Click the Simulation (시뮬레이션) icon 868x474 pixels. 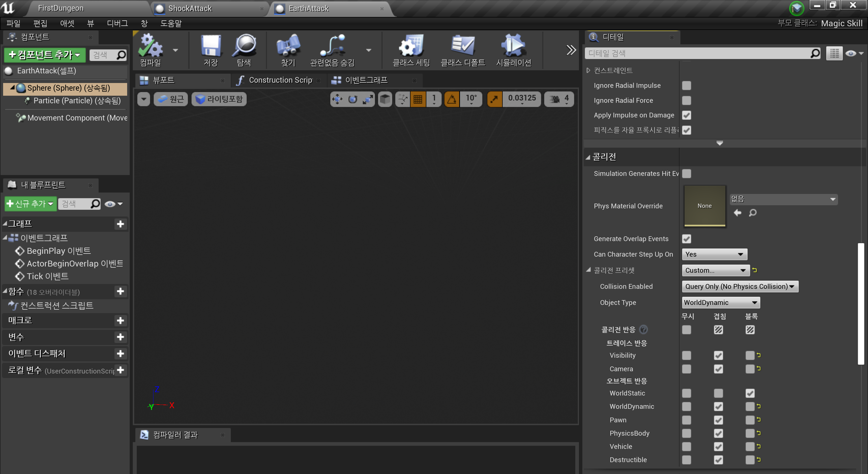pyautogui.click(x=513, y=46)
